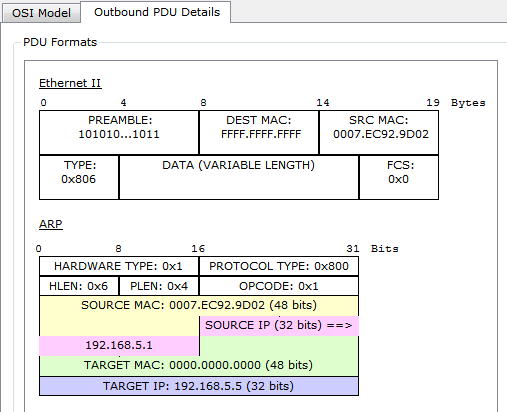Select the FCS 0x0 cell
The width and height of the screenshot is (507, 412).
[x=399, y=177]
